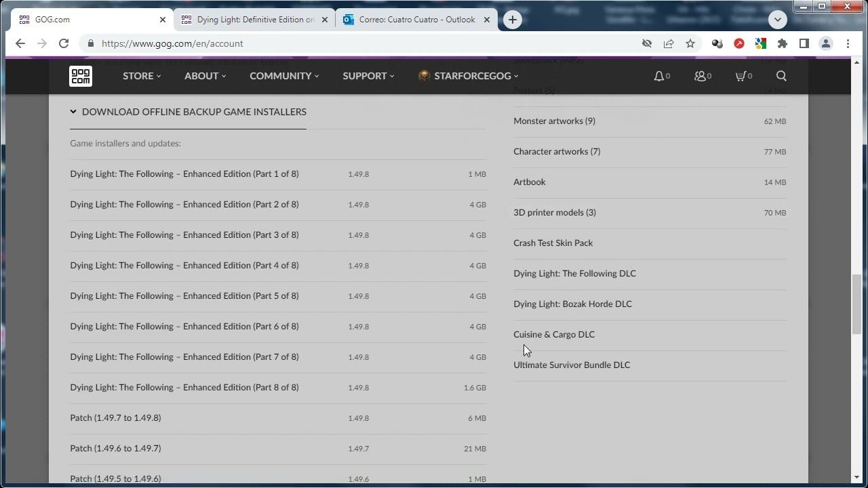Viewport: 868px width, 488px height.
Task: Open the Chrome profile avatar icon
Action: point(826,43)
